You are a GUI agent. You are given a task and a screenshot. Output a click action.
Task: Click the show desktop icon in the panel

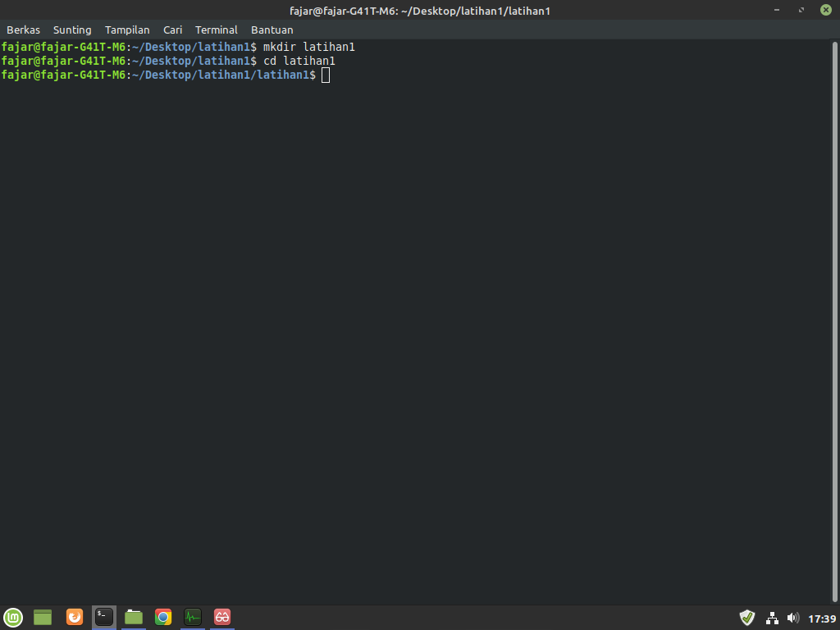click(43, 617)
